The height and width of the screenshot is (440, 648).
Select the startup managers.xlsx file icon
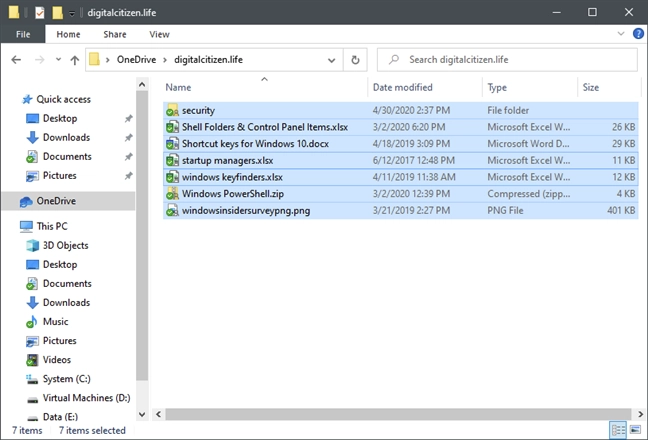pyautogui.click(x=172, y=160)
